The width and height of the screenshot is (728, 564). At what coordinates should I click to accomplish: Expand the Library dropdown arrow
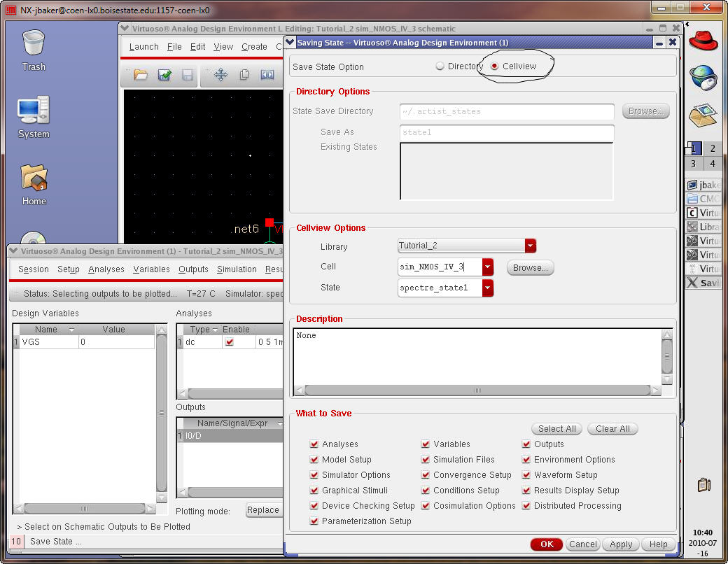[x=531, y=246]
